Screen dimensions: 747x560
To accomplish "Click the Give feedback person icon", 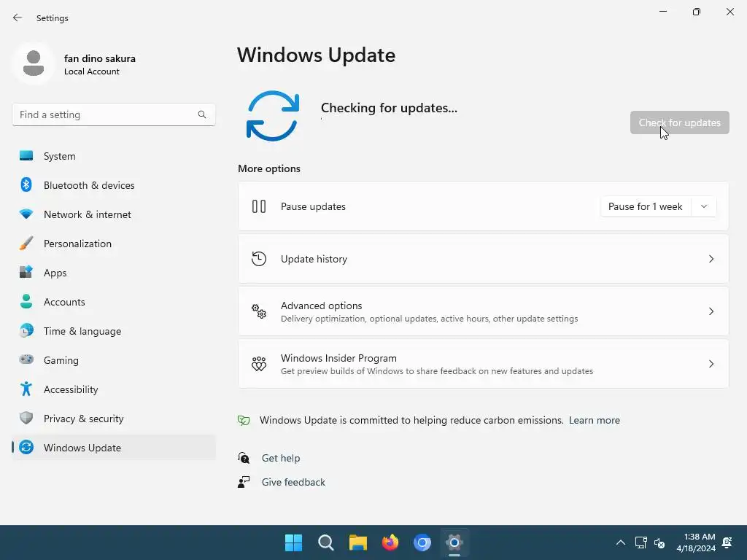I will pyautogui.click(x=244, y=482).
